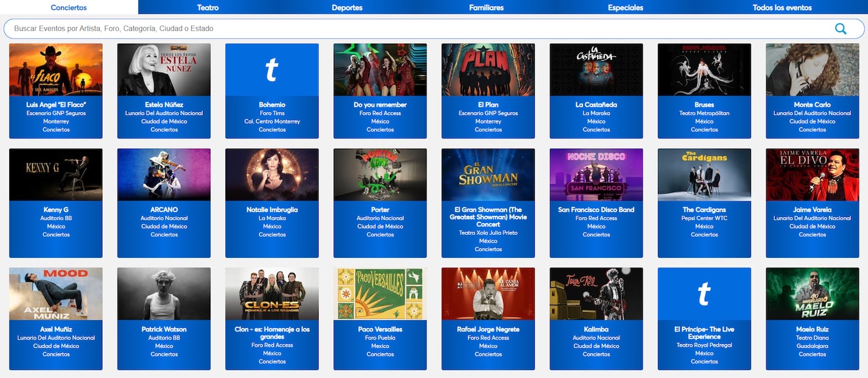
Task: Select The Cardigans event image
Action: 704,174
